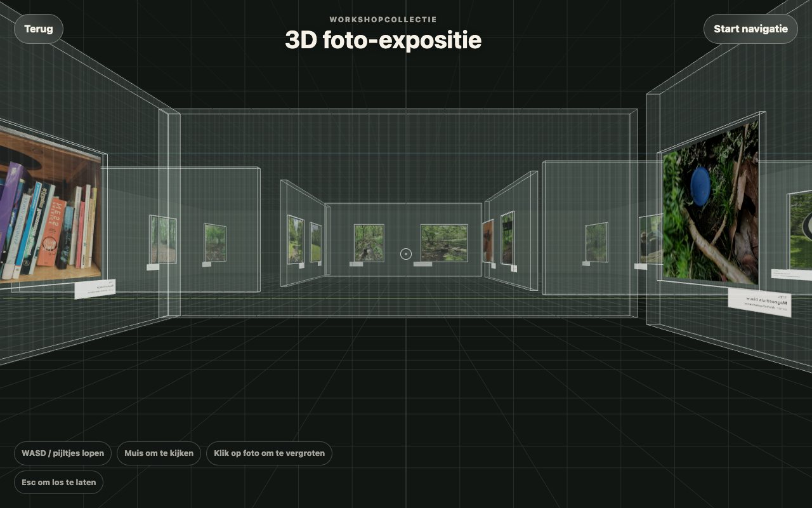Select the caption plaque under the blue disc photo
The width and height of the screenshot is (812, 508).
click(759, 303)
